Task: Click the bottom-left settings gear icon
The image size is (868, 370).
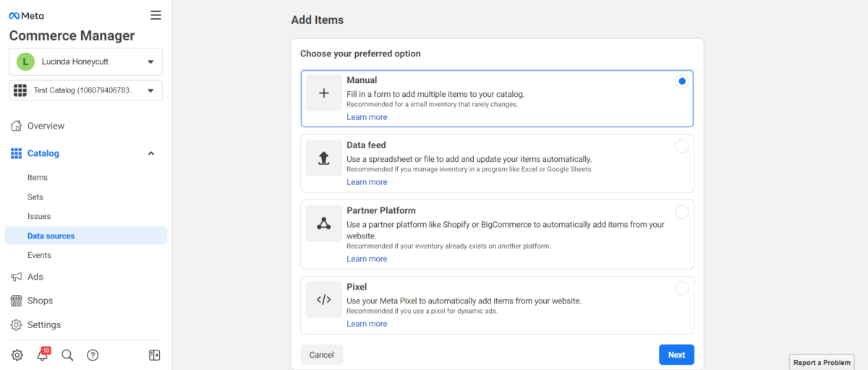Action: coord(17,355)
